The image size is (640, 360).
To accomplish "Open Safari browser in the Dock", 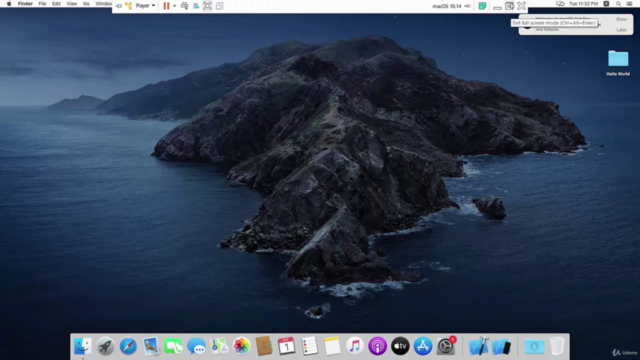I will click(128, 346).
